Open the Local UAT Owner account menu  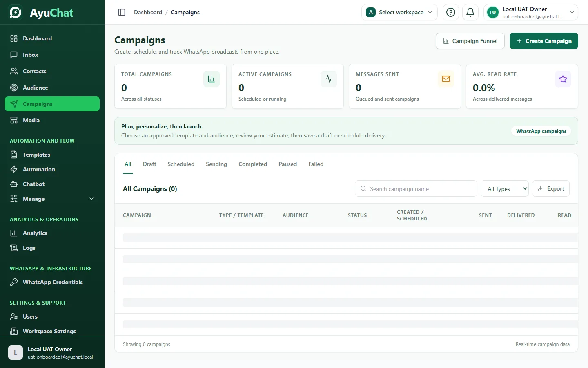(531, 12)
